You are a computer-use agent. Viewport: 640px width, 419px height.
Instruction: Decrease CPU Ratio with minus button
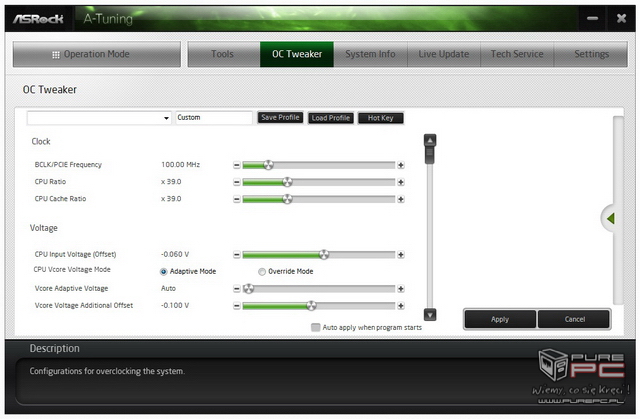[x=237, y=182]
